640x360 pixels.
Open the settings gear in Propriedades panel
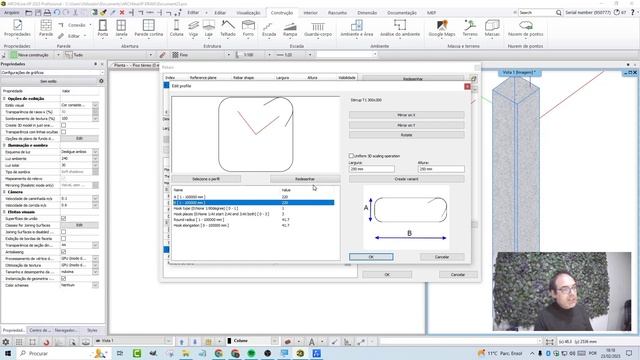point(101,81)
